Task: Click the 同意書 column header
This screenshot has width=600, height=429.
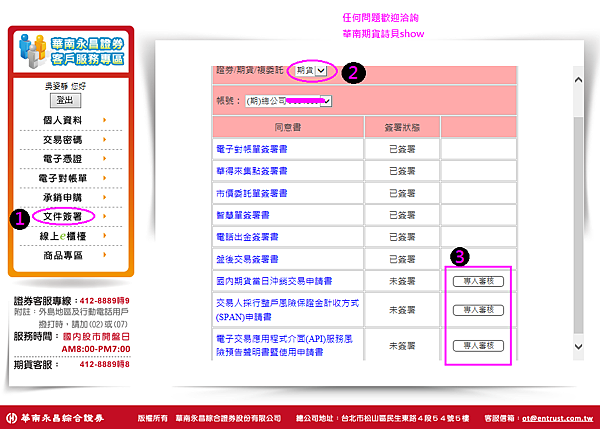Action: click(x=288, y=127)
